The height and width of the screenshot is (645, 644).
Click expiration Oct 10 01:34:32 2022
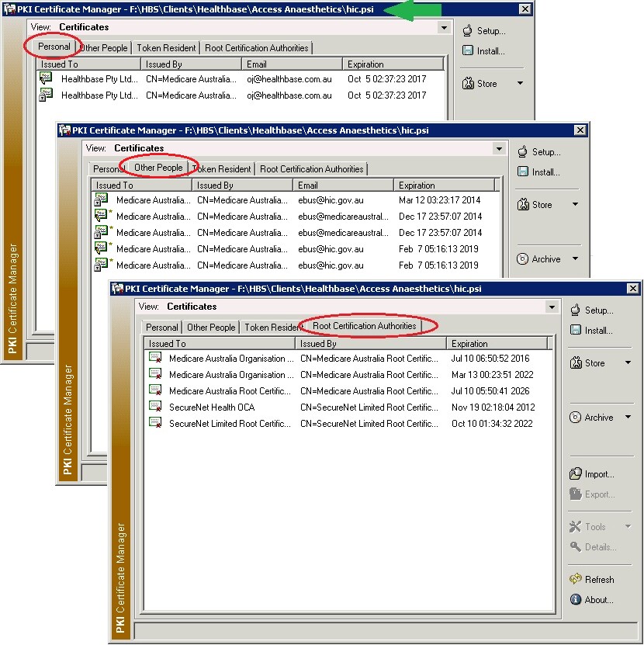click(x=492, y=423)
